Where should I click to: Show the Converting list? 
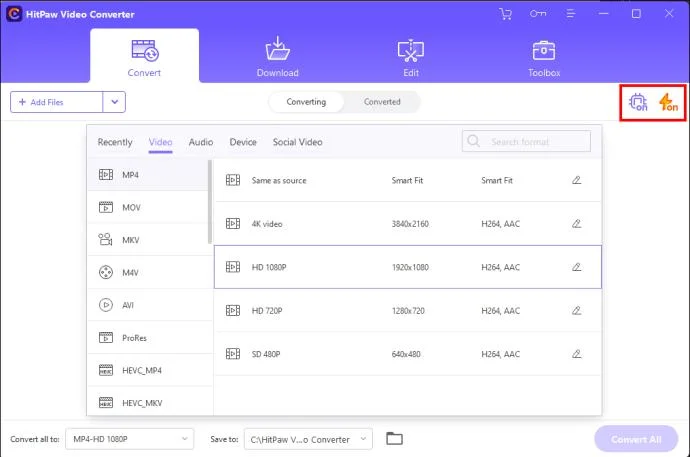click(x=306, y=102)
